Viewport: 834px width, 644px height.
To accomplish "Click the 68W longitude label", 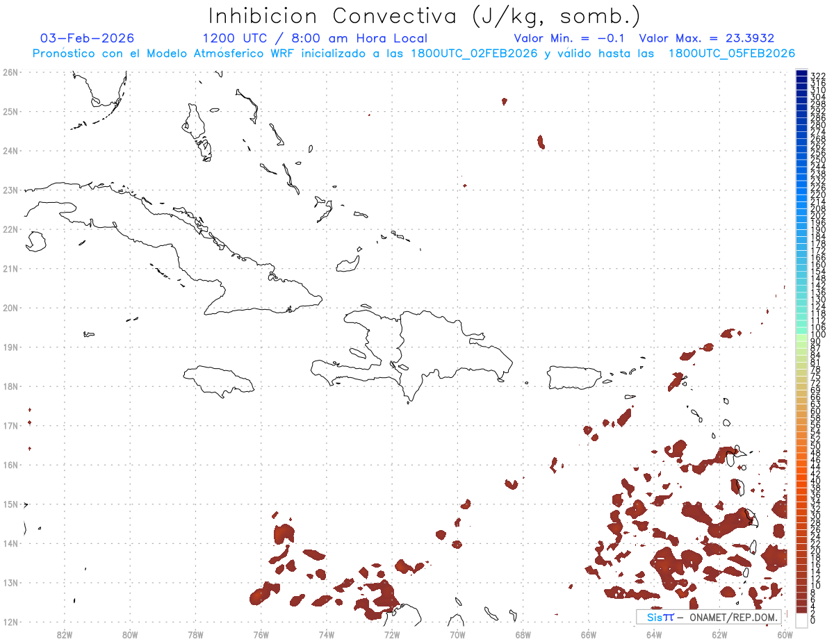I will pyautogui.click(x=523, y=634).
